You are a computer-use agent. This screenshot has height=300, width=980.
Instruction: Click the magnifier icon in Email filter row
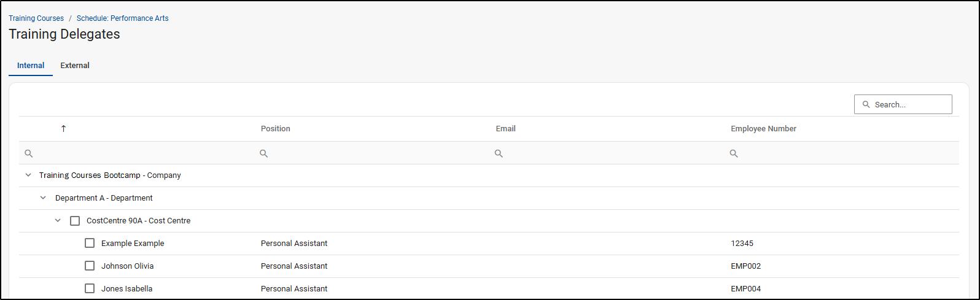tap(499, 153)
